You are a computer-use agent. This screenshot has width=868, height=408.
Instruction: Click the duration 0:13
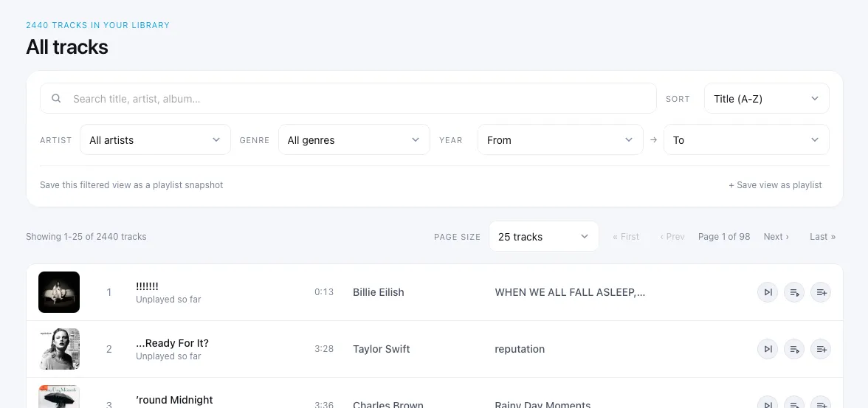coord(324,291)
